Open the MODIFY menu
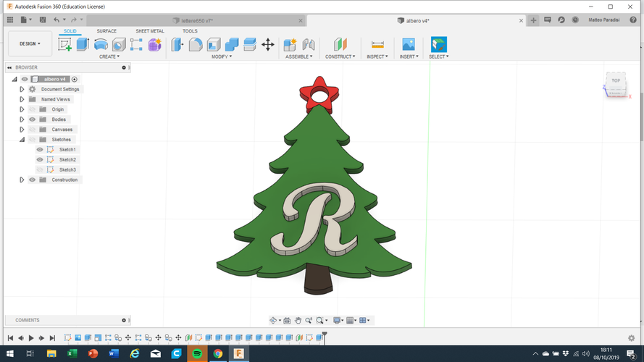Image resolution: width=644 pixels, height=362 pixels. pyautogui.click(x=221, y=56)
